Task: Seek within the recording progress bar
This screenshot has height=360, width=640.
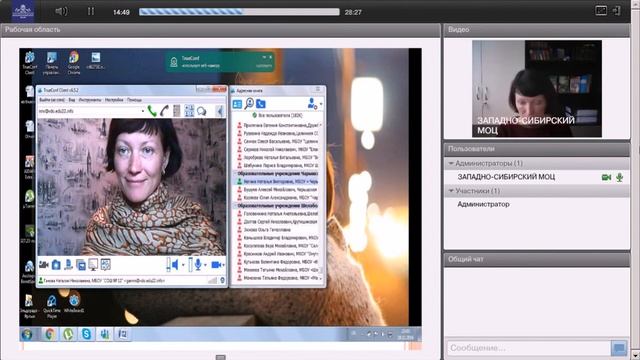Action: click(239, 12)
